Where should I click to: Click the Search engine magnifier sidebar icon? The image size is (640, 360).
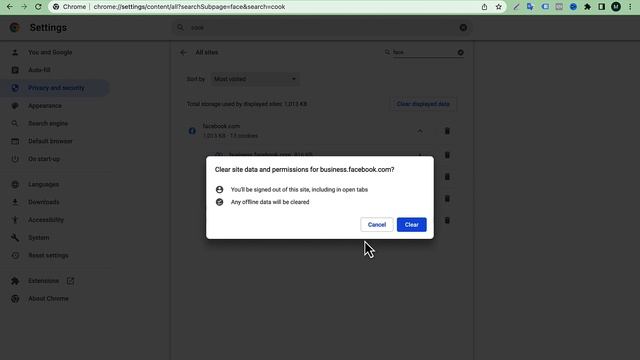15,123
